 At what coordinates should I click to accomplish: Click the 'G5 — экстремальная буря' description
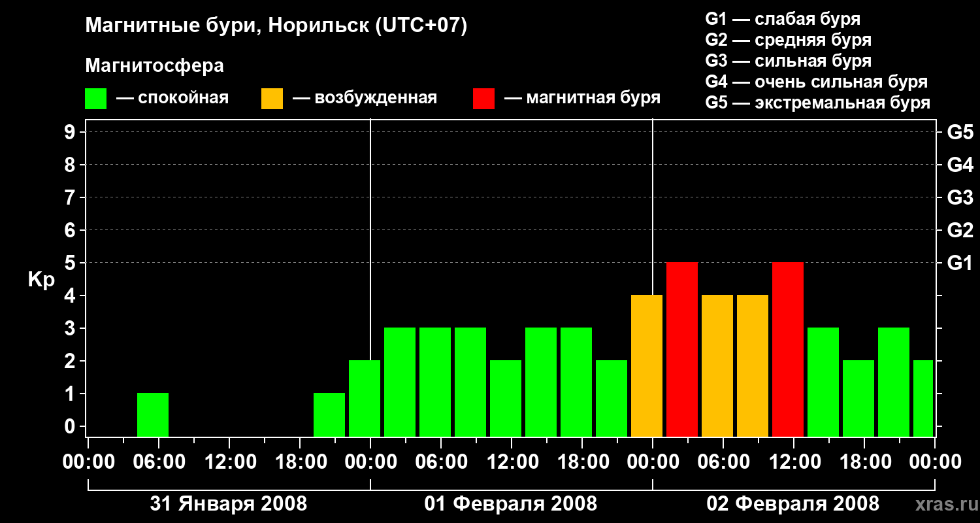click(x=817, y=103)
